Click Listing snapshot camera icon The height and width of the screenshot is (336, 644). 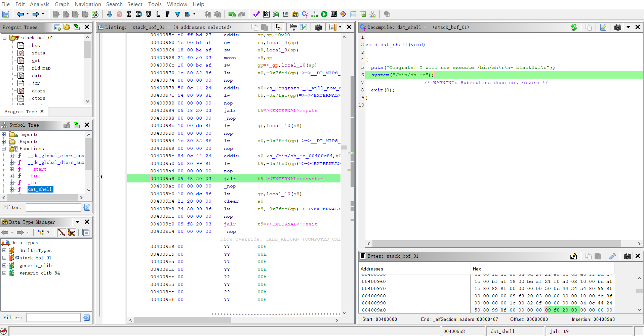click(x=318, y=27)
